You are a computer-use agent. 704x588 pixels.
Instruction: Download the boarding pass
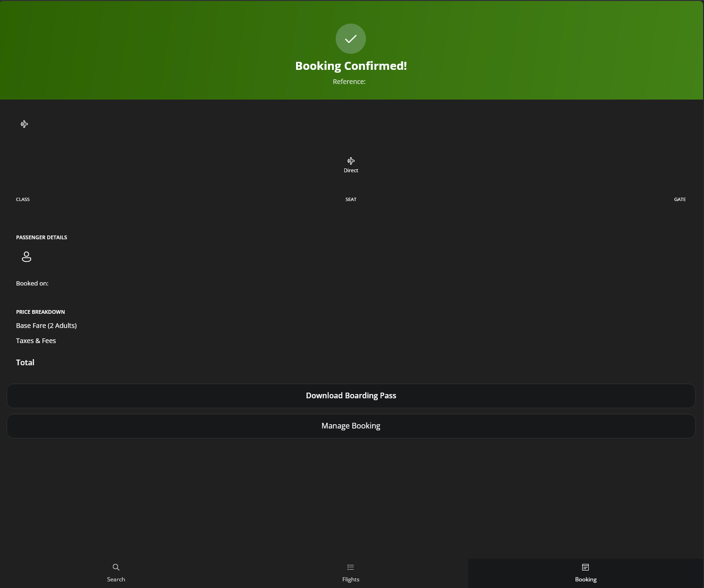pos(351,396)
